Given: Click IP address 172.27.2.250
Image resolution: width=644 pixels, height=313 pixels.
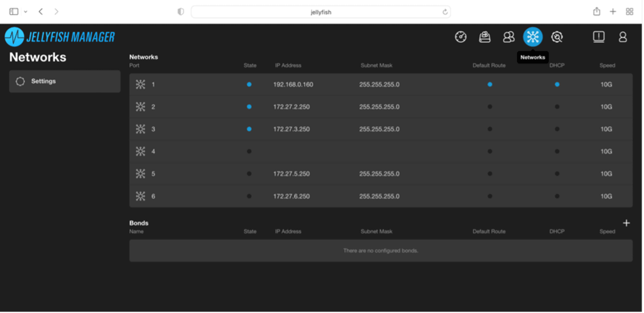Looking at the screenshot, I should [x=292, y=107].
